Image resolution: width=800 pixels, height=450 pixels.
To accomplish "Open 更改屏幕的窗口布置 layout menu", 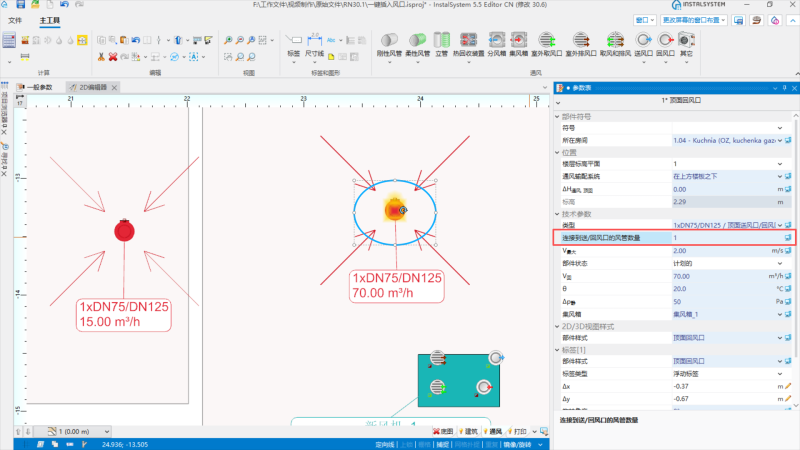I will [x=693, y=20].
